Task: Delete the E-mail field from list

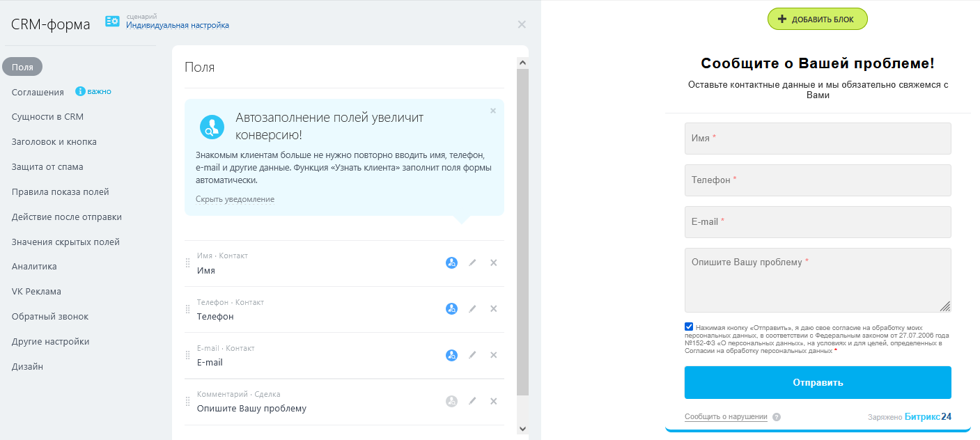Action: 494,355
